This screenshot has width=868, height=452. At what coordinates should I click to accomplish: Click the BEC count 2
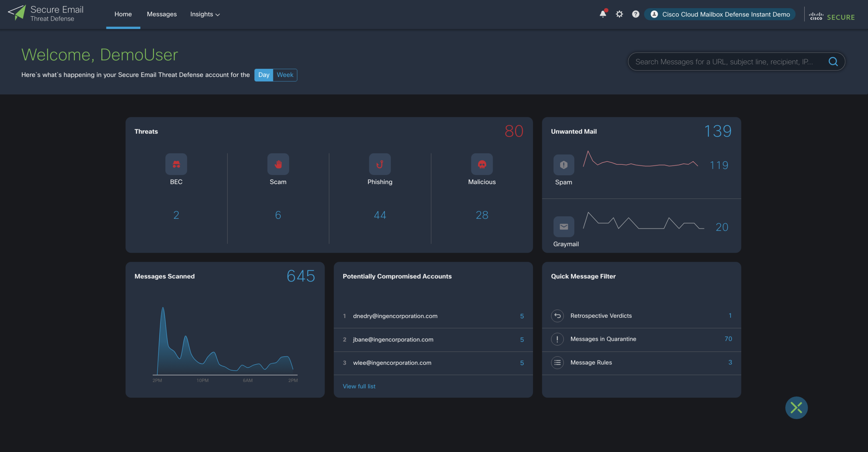(176, 215)
